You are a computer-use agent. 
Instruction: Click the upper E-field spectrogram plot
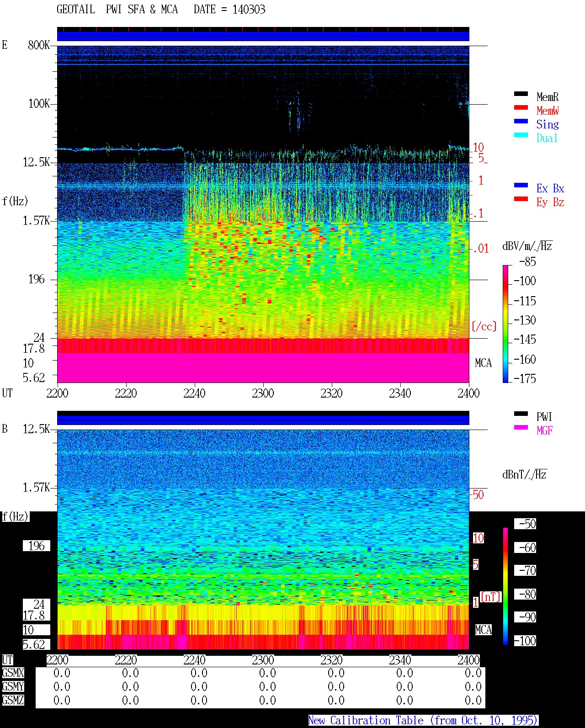point(263,214)
